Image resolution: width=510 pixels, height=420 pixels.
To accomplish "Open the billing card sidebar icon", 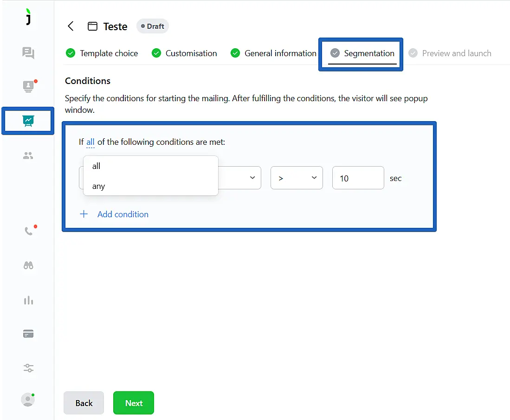I will click(x=28, y=334).
